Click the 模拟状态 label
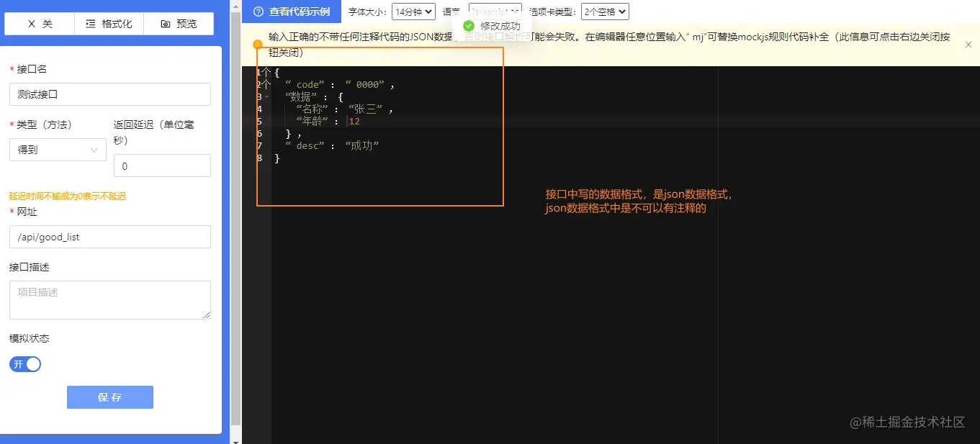 point(30,338)
